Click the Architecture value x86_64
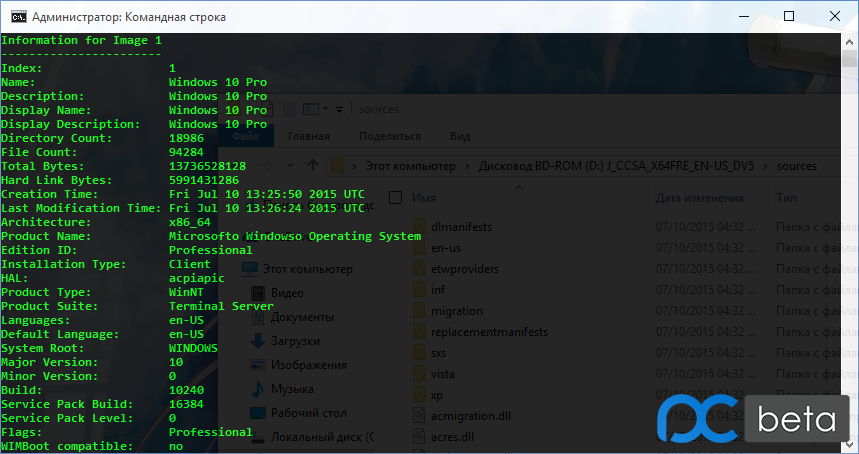Screen dimensions: 859x454 190,222
